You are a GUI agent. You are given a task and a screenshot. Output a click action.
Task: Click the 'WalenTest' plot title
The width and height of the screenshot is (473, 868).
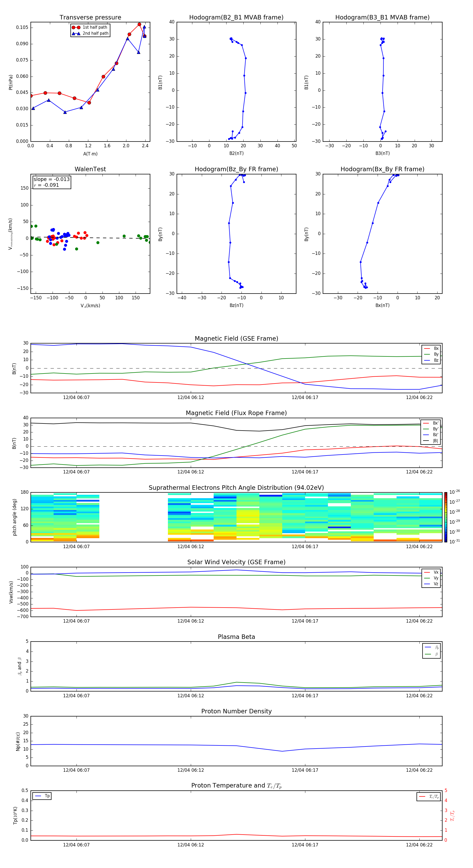tap(90, 169)
